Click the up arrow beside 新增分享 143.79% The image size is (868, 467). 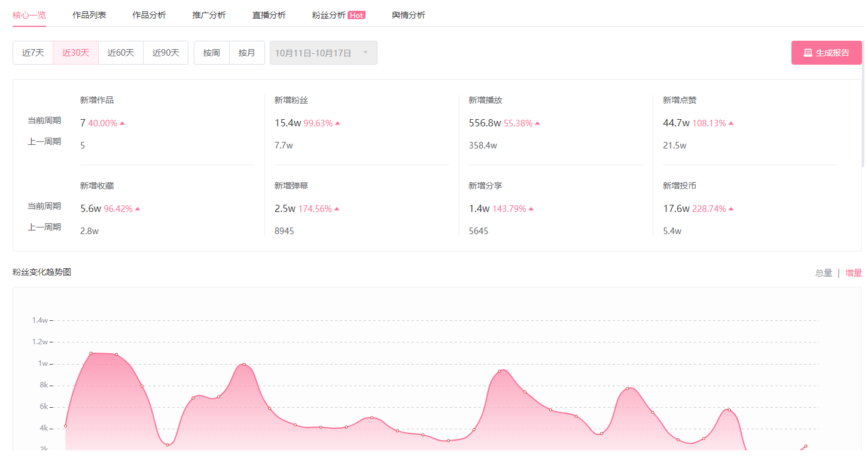(531, 209)
